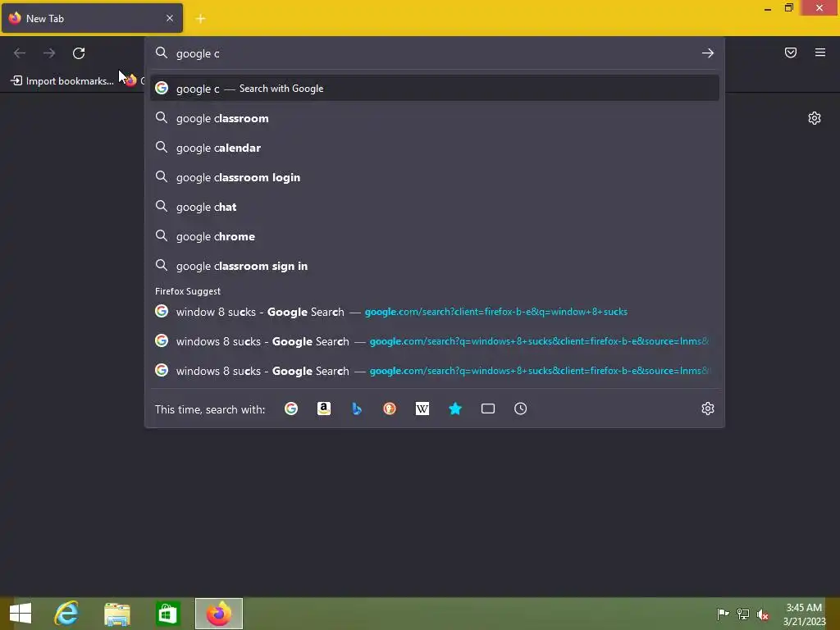The height and width of the screenshot is (630, 840).
Task: Click the address bar input field
Action: [434, 53]
